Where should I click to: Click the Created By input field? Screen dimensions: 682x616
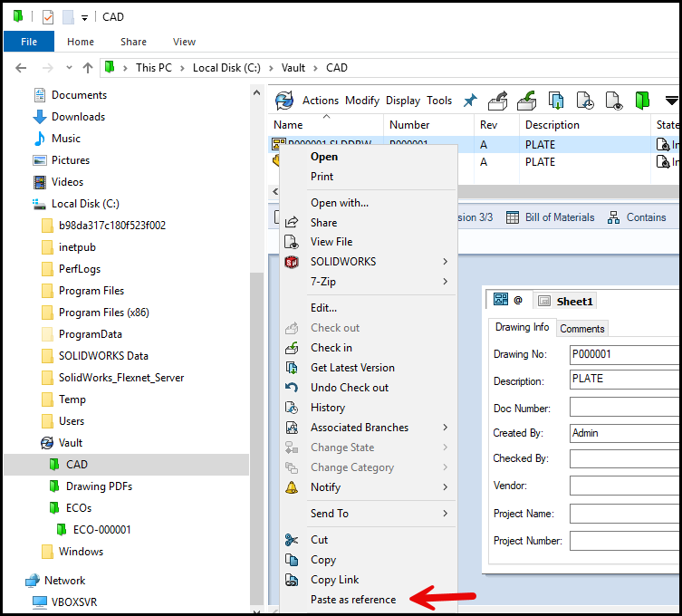pos(624,433)
